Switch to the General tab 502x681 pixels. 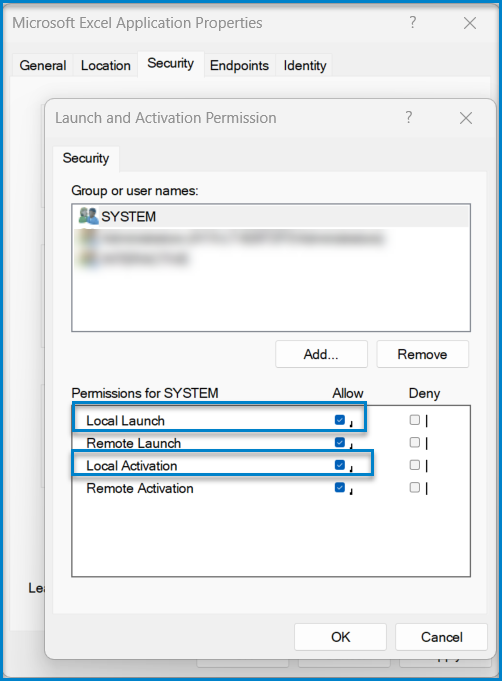43,65
